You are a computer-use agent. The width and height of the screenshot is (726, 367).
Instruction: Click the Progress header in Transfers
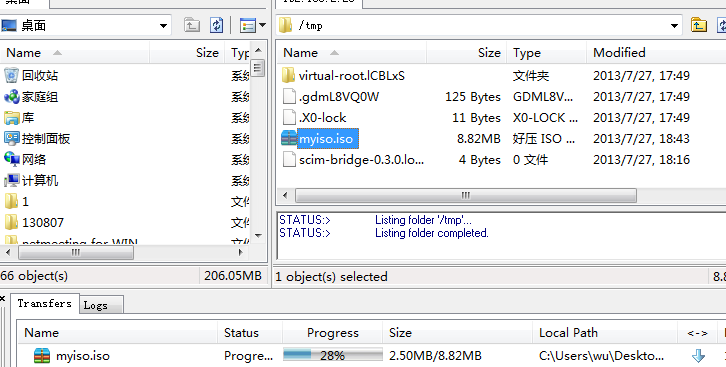click(x=332, y=333)
